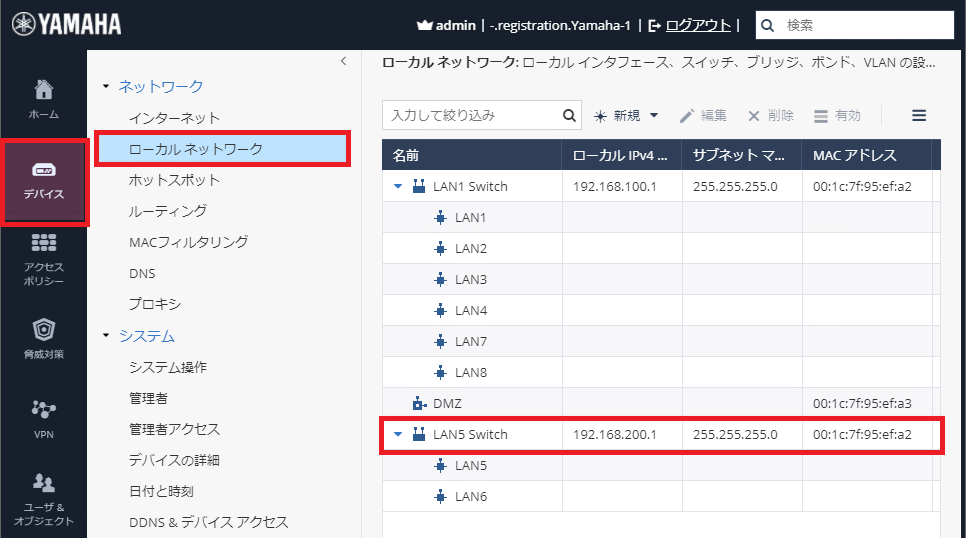Click the 編集 button in toolbar
This screenshot has width=966, height=538.
pos(703,116)
